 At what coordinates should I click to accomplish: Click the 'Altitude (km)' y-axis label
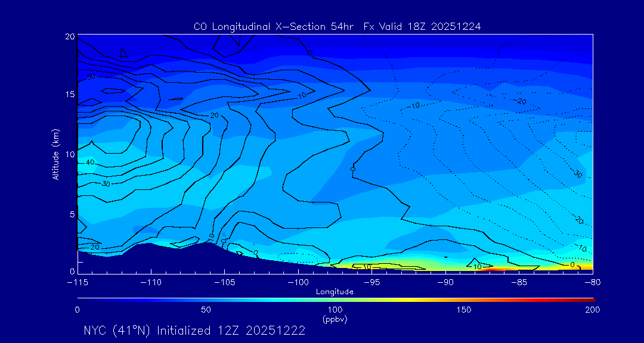[x=55, y=154]
